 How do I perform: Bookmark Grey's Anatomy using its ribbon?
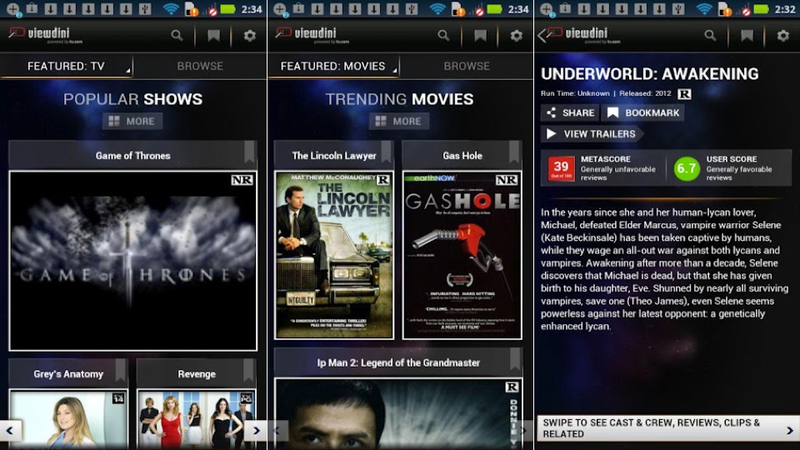click(120, 370)
